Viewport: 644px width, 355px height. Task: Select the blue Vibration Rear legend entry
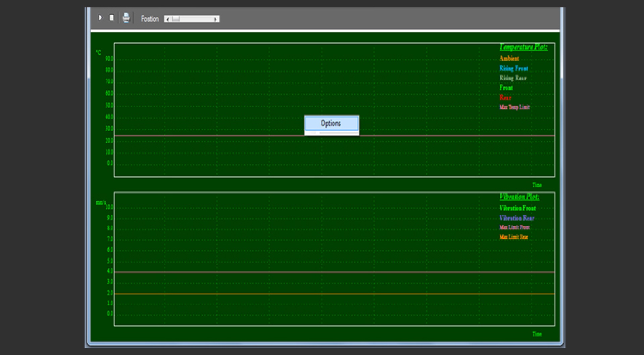(x=516, y=218)
